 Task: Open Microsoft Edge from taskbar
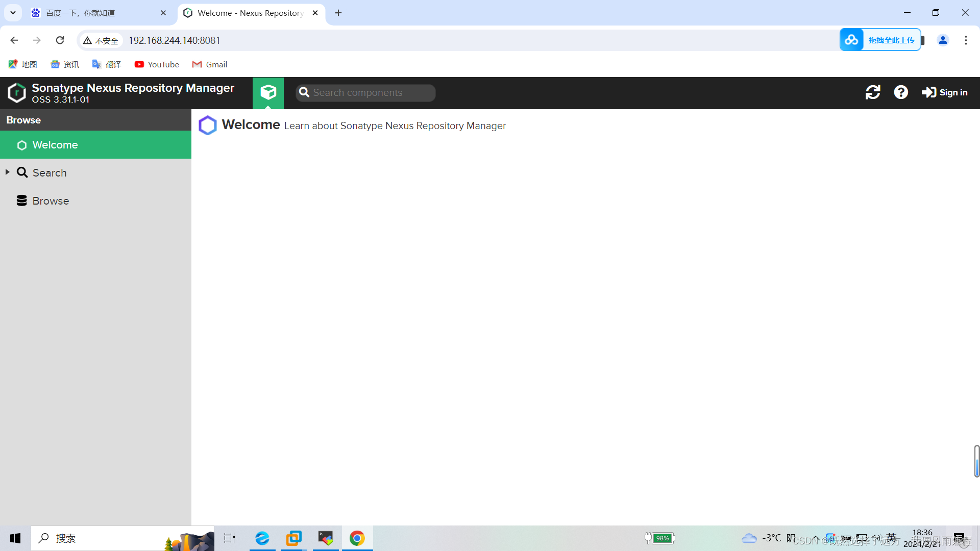[x=262, y=538]
